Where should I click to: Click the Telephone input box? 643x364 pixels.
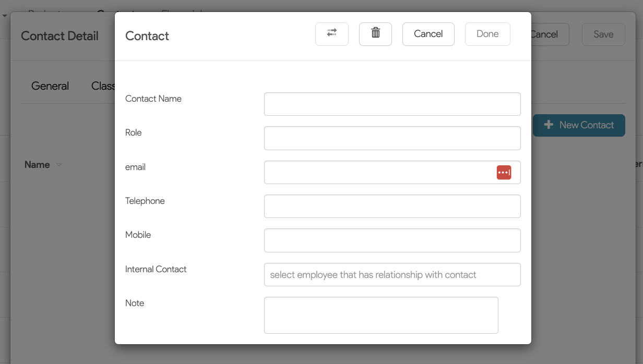pos(392,207)
